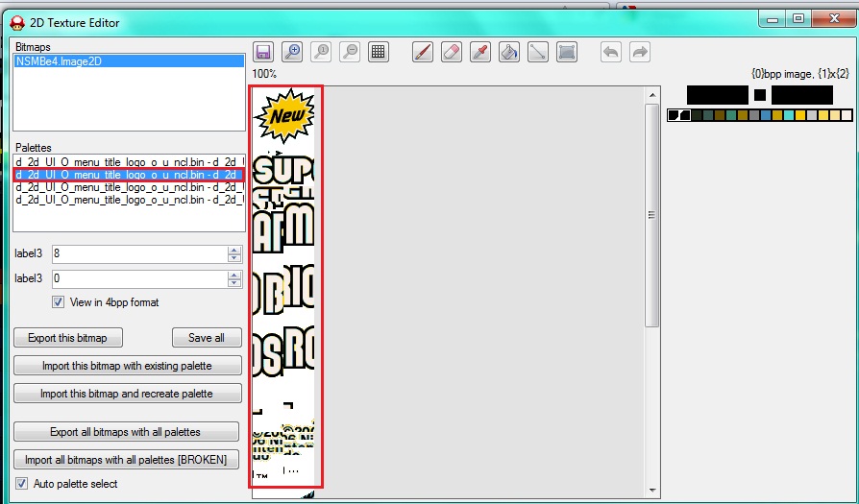This screenshot has width=859, height=504.
Task: Click the canvas vertical scrollbar thumb
Action: tap(651, 215)
